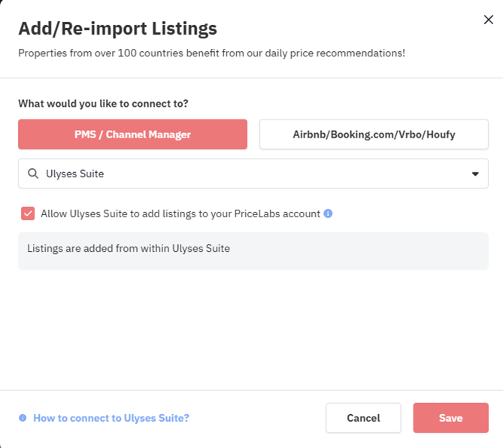Save the listing connection settings

(450, 418)
